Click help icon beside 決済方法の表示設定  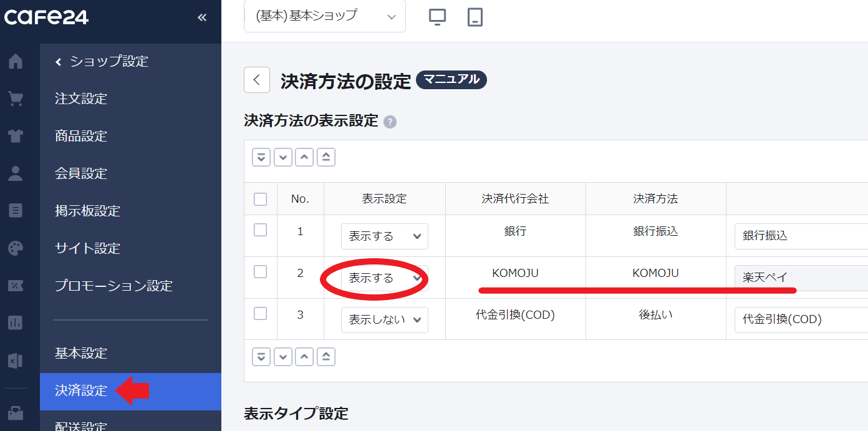tap(390, 122)
